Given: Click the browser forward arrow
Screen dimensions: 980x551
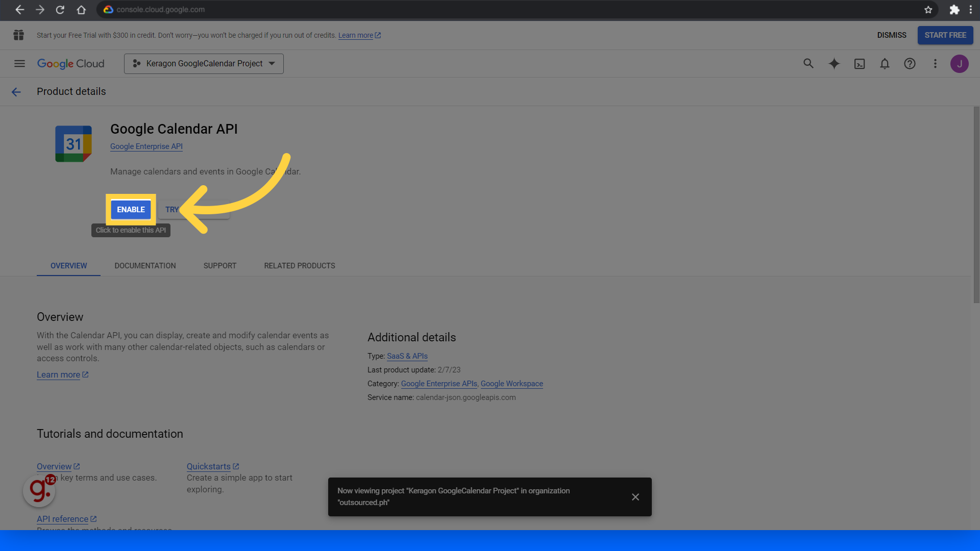Looking at the screenshot, I should point(40,10).
